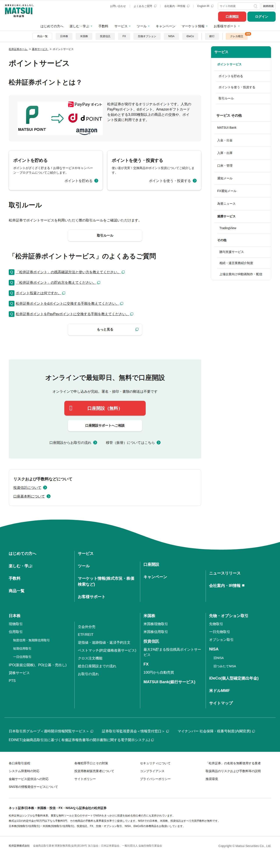
Task: Click the arrow icon beside 口座基本料について
Action: point(49,496)
